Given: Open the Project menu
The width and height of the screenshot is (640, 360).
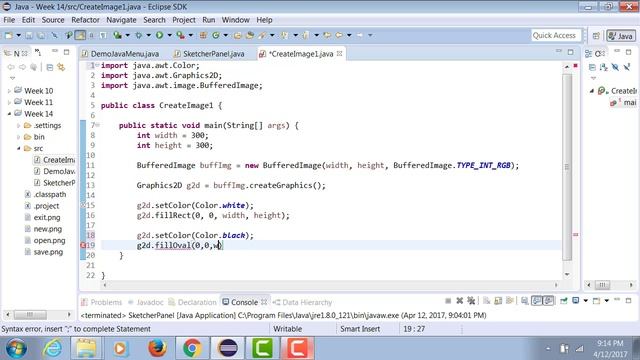Looking at the screenshot, I should pos(184,20).
